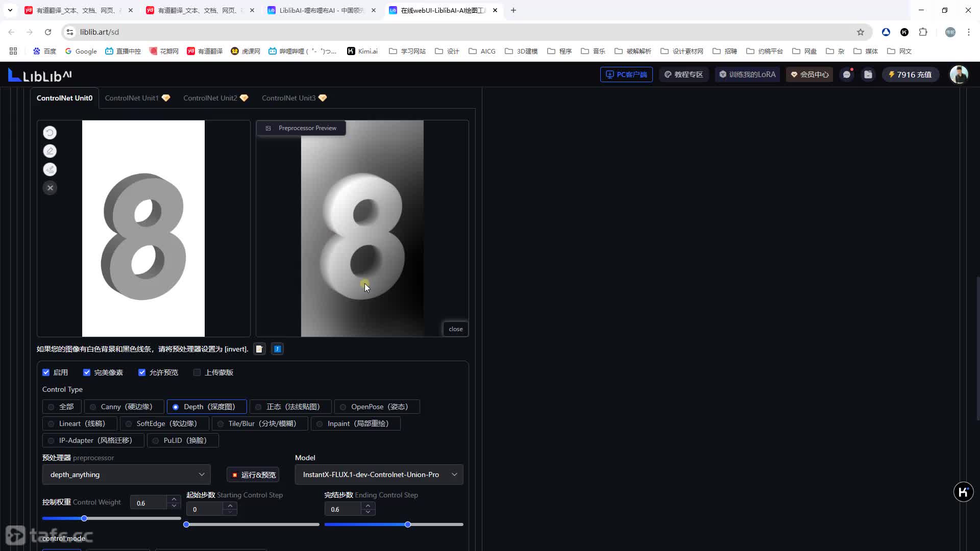This screenshot has width=980, height=551.
Task: Open a new browser tab
Action: [x=513, y=10]
